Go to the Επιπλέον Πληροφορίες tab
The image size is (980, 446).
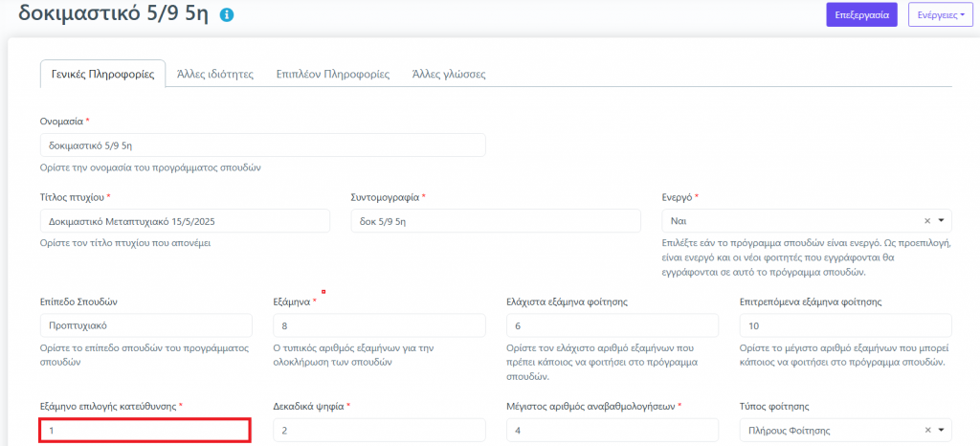(x=332, y=74)
